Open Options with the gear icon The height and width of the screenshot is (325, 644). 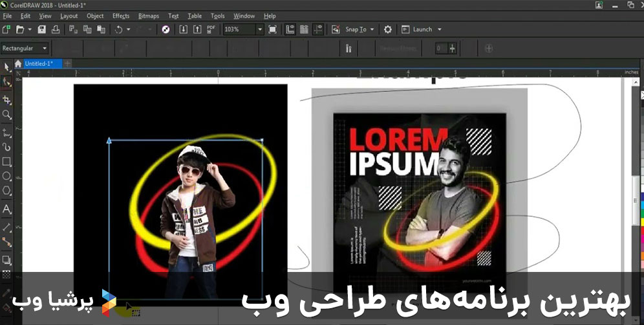point(388,29)
